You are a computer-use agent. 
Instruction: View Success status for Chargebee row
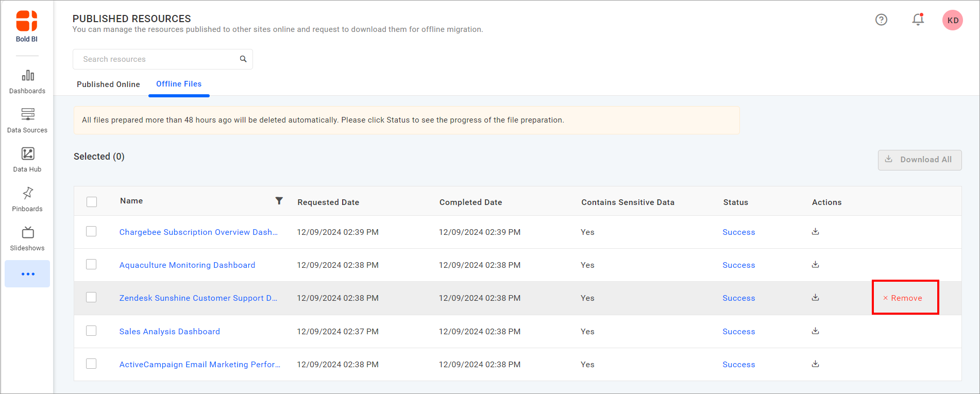click(x=738, y=232)
